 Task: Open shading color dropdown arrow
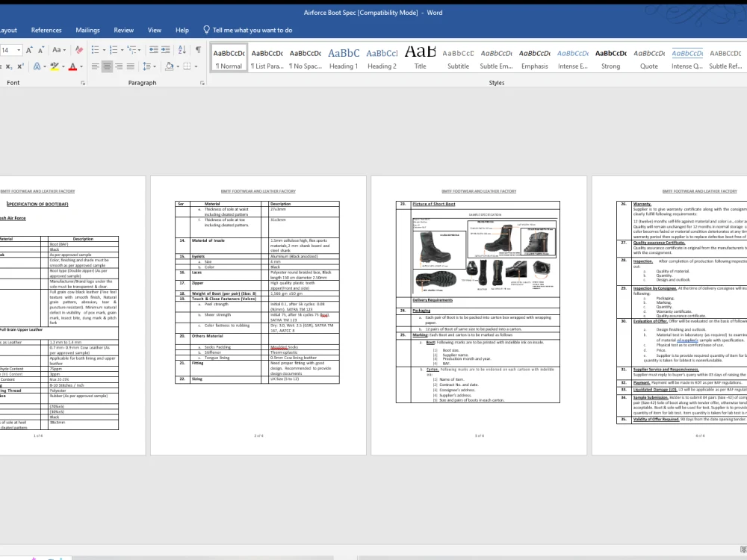point(178,66)
